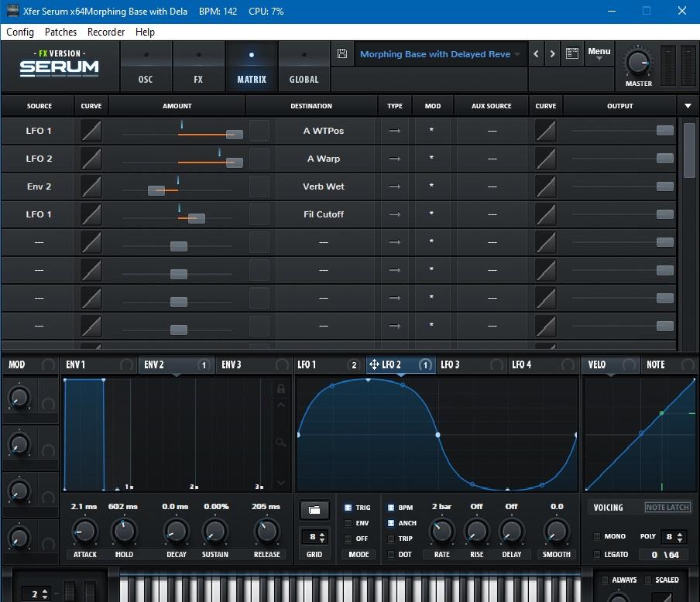The height and width of the screenshot is (602, 700).
Task: Select the ENV 1 tab
Action: point(99,364)
